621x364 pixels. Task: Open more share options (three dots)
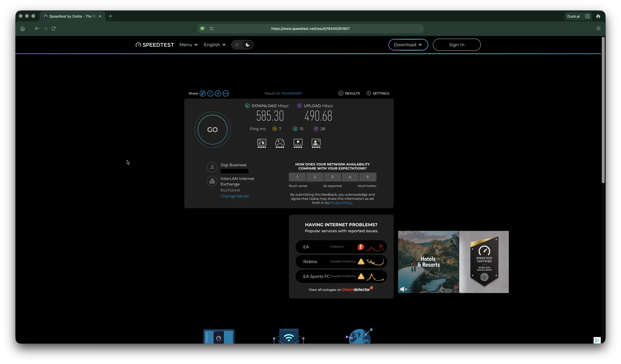[225, 93]
